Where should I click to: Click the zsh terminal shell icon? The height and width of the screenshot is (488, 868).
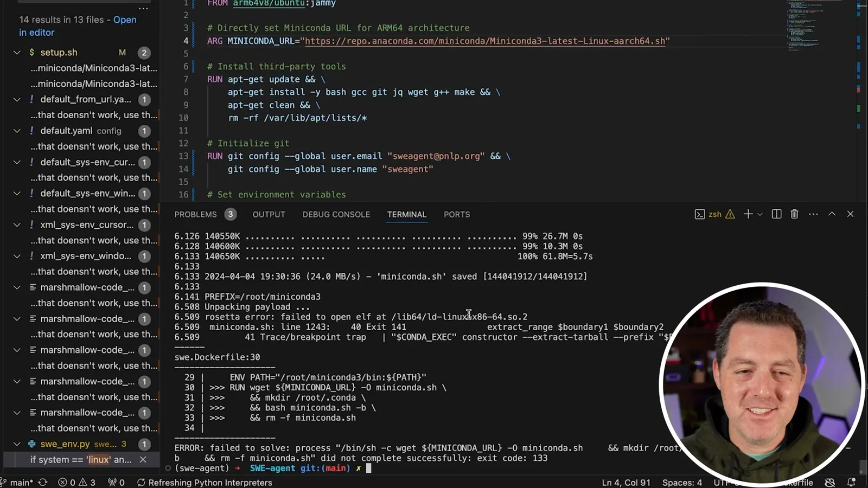700,214
